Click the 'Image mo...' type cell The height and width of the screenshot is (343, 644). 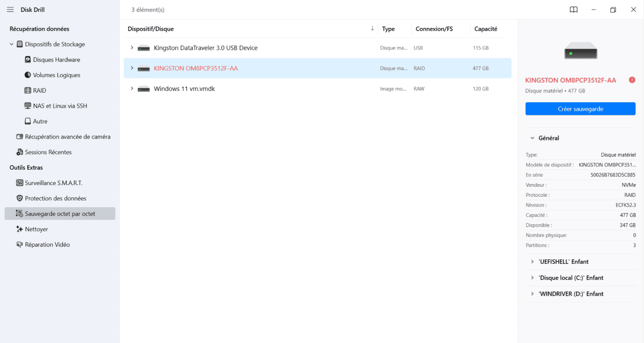pos(393,88)
